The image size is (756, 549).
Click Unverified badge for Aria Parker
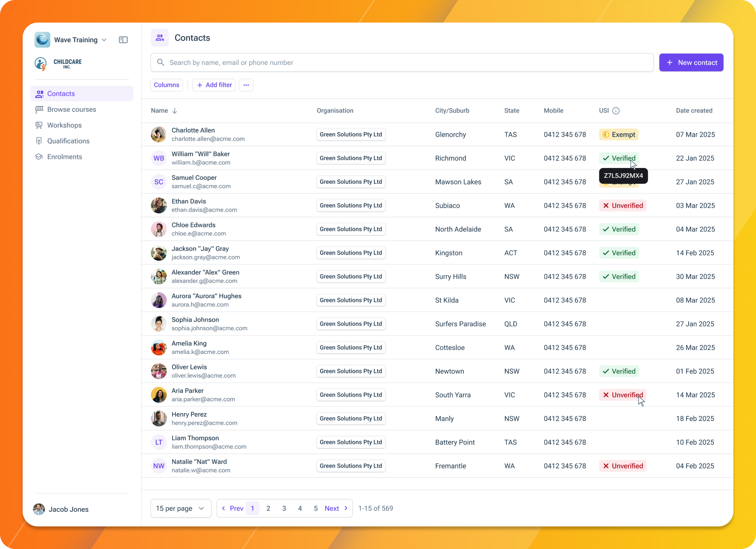623,395
